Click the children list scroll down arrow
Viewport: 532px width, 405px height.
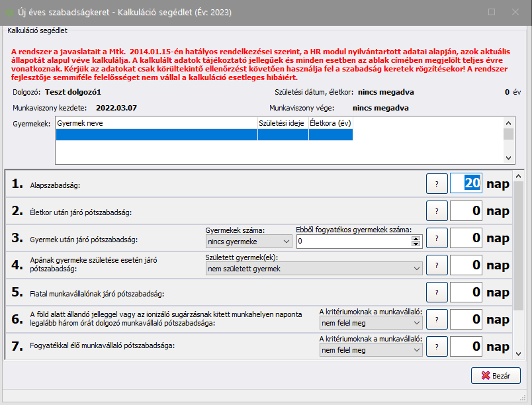tap(508, 158)
